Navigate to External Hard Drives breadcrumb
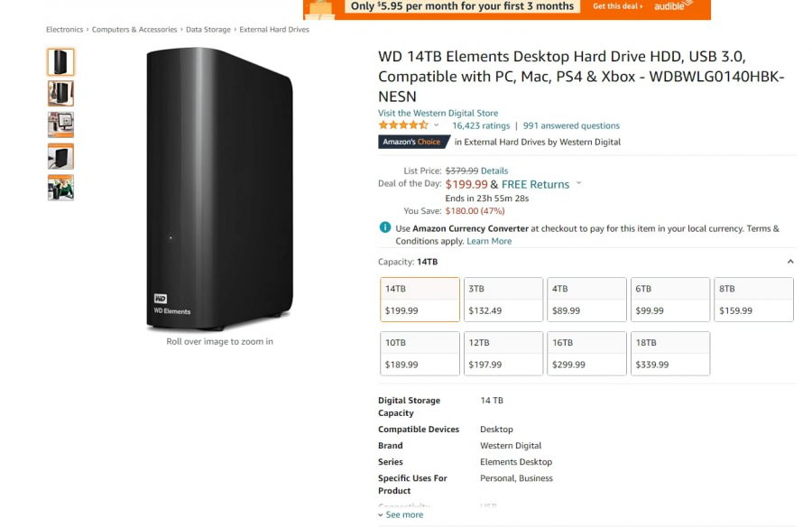This screenshot has width=812, height=527. pos(274,30)
